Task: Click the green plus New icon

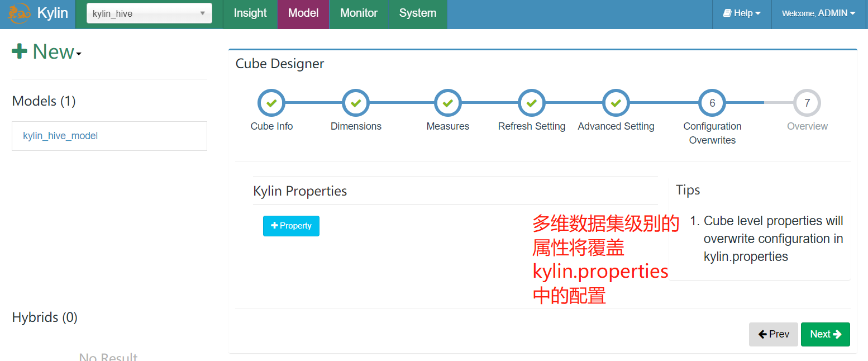Action: [20, 52]
